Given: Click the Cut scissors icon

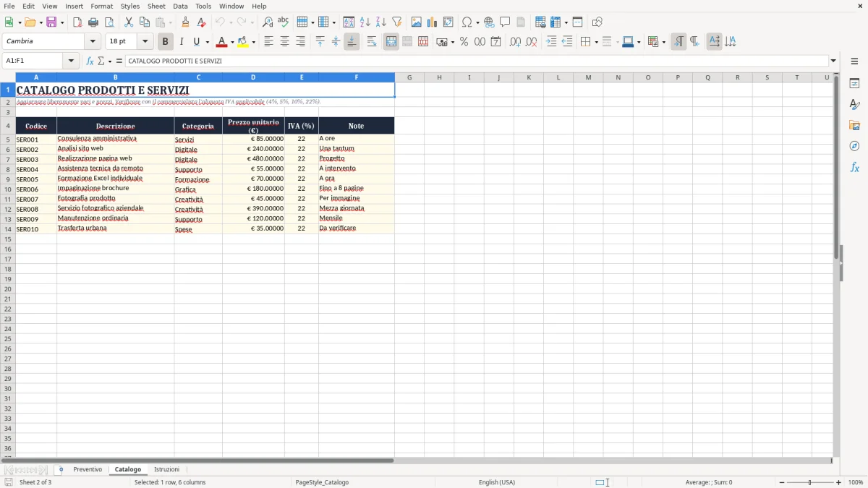Looking at the screenshot, I should pos(129,22).
